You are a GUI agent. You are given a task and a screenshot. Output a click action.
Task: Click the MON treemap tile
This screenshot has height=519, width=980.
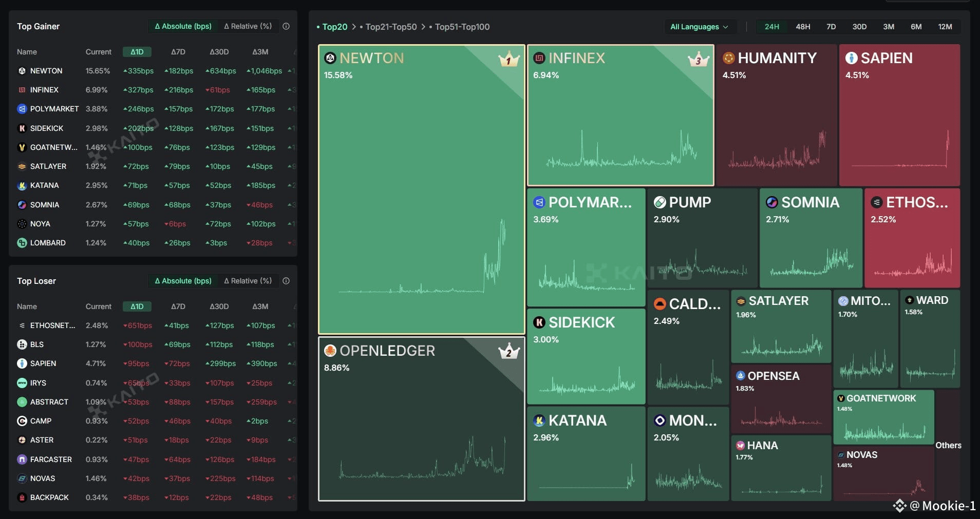tap(688, 454)
